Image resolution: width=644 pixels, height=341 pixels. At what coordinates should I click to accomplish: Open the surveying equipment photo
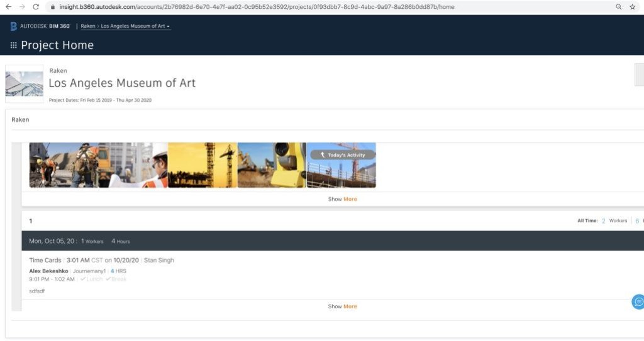tap(272, 165)
